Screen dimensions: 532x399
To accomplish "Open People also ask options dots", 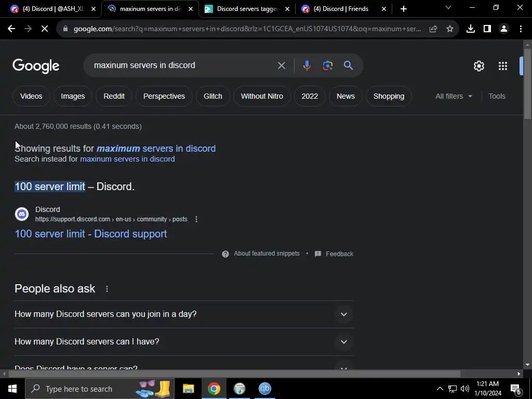I will pos(107,289).
